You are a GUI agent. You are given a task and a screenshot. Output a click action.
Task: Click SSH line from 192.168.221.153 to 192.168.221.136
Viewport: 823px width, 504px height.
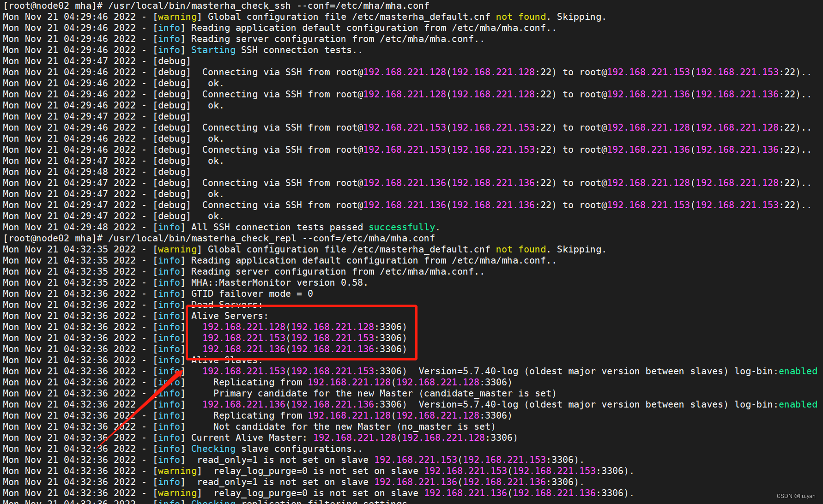407,150
